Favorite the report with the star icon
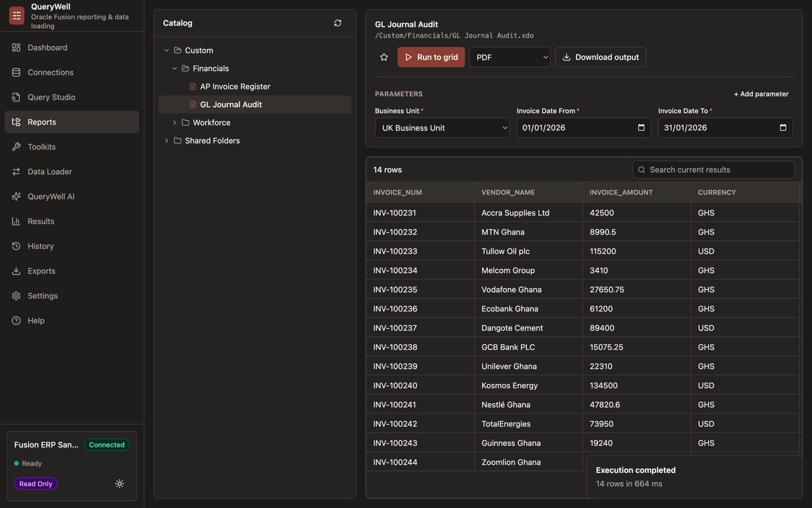 point(384,57)
